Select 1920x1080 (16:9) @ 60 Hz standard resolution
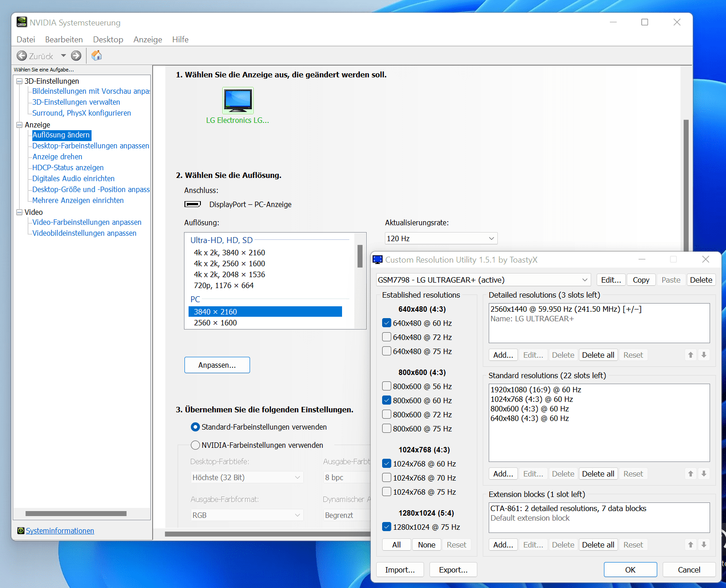 click(536, 390)
